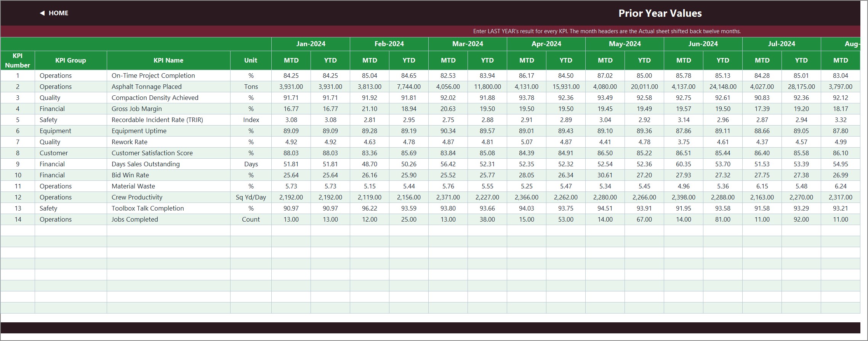
Task: Go back via the HOME link
Action: [58, 13]
